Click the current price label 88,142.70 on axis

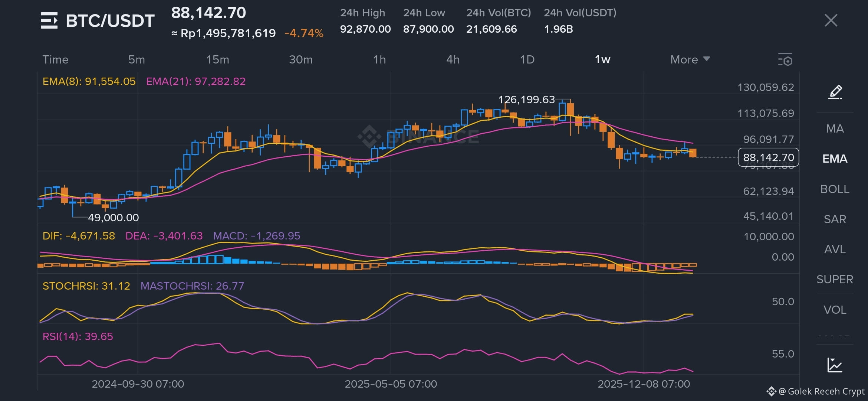(769, 157)
